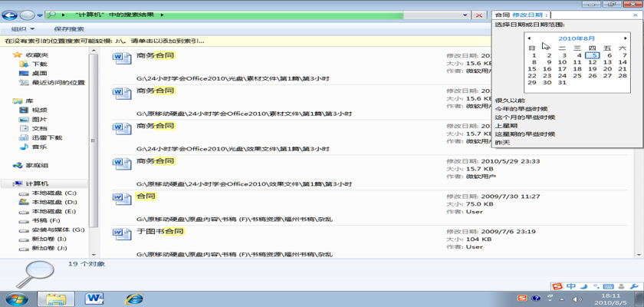This screenshot has width=644, height=307.
Task: Open Word from the taskbar
Action: coord(96,297)
